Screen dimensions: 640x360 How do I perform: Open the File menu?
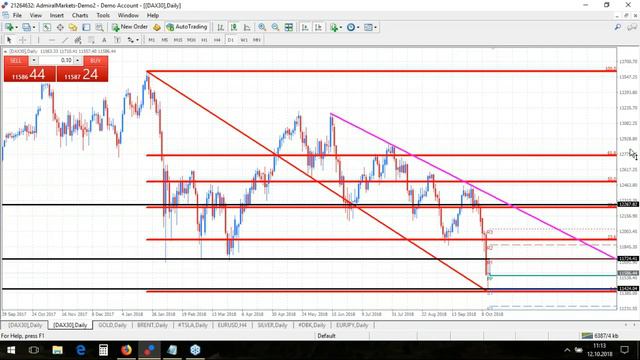(x=17, y=15)
